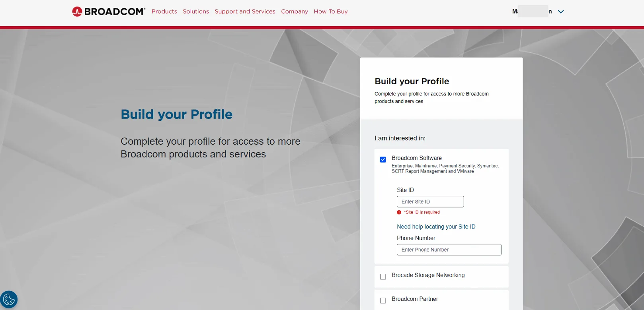The image size is (644, 310).
Task: Click the Broadcom Software label
Action: [417, 158]
